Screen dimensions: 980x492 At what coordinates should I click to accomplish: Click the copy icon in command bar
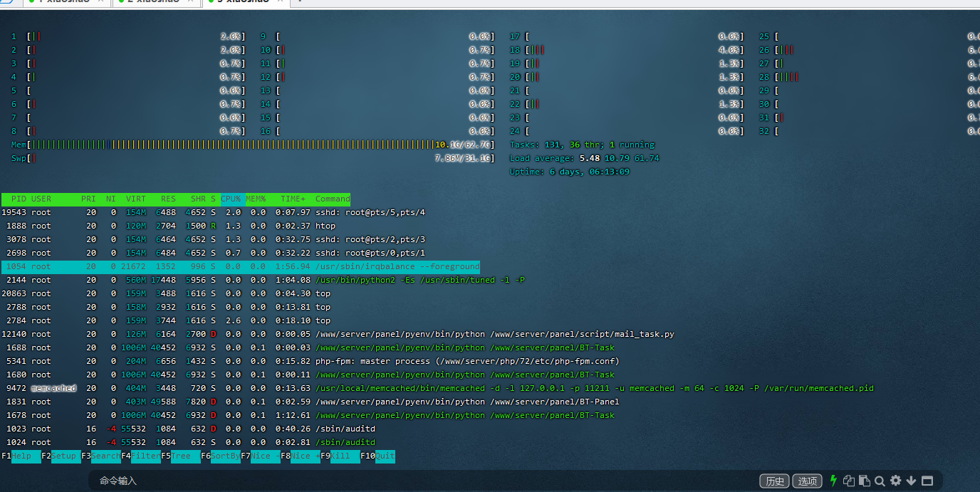point(850,481)
